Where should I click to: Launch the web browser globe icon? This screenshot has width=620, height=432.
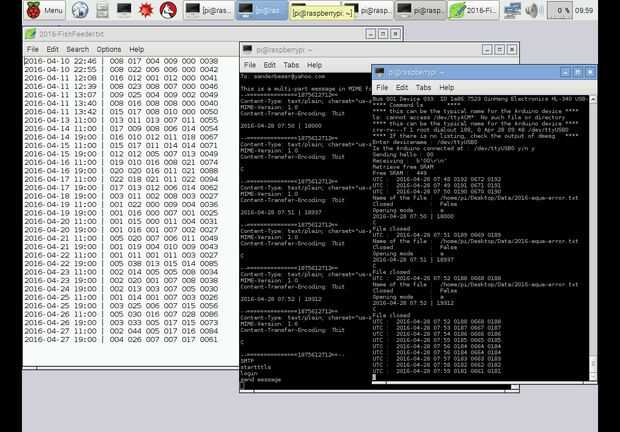(79, 10)
